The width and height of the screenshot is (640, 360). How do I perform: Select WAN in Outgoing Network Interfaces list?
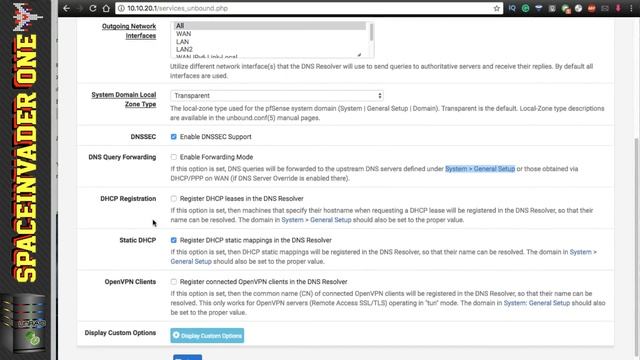(269, 34)
